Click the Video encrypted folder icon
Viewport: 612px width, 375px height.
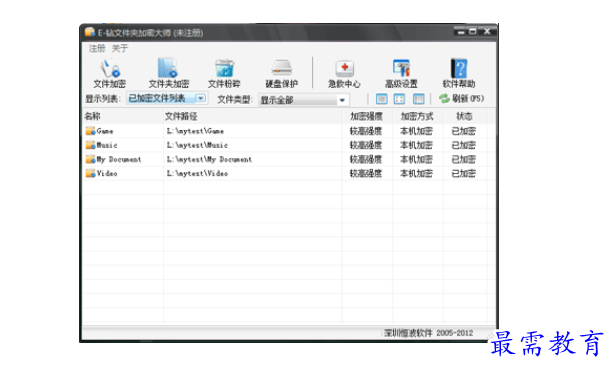click(x=91, y=173)
